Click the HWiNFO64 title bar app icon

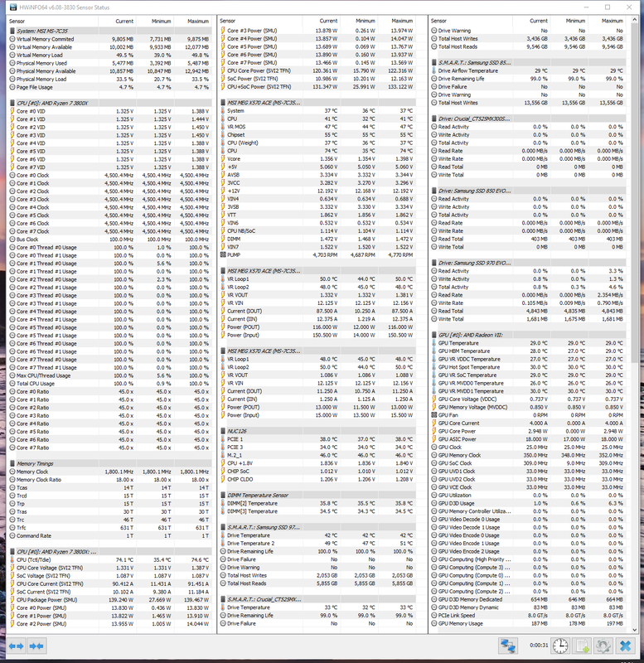click(x=12, y=7)
